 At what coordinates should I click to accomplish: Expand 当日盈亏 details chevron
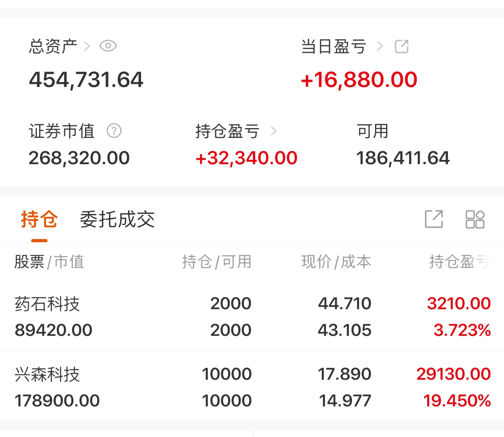(379, 46)
